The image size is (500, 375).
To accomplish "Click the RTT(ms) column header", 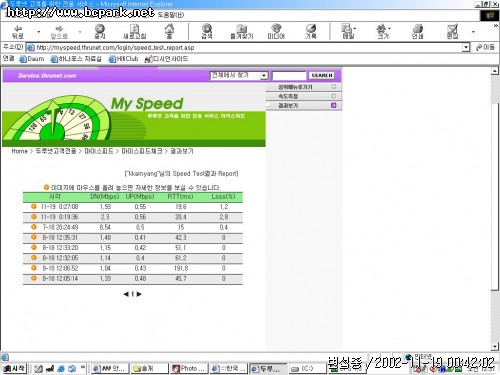I will [180, 196].
